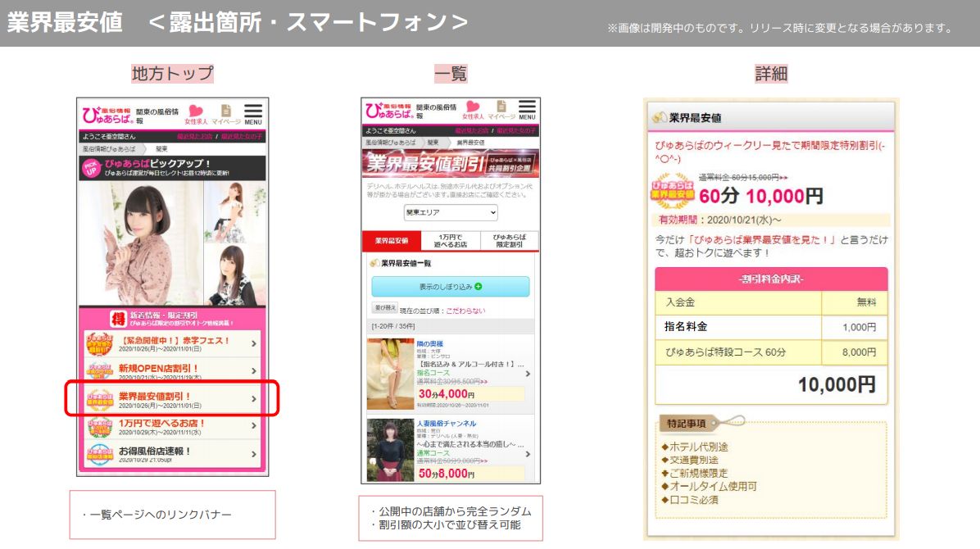The height and width of the screenshot is (549, 980).
Task: Click 60分 10,000円 price in 詳細
Action: tap(760, 197)
